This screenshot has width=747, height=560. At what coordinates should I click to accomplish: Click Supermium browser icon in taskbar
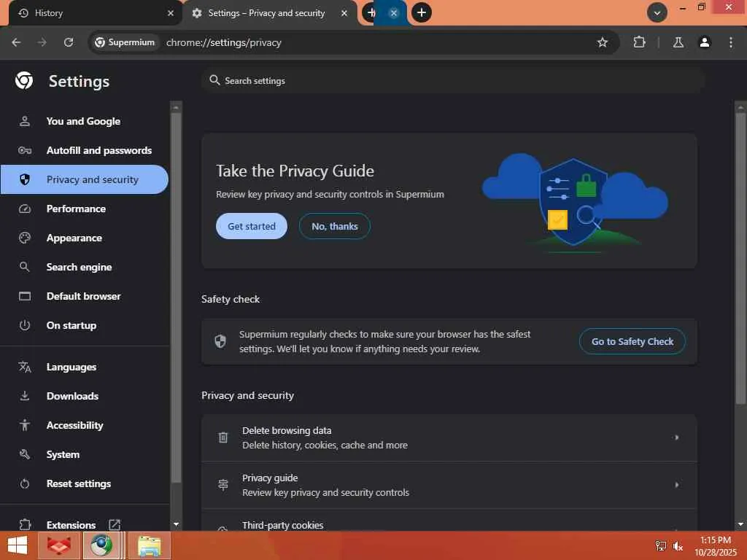(101, 545)
